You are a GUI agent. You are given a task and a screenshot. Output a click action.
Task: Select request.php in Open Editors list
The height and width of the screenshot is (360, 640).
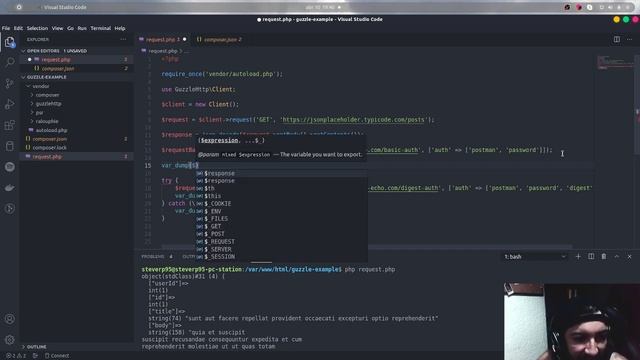click(77, 60)
